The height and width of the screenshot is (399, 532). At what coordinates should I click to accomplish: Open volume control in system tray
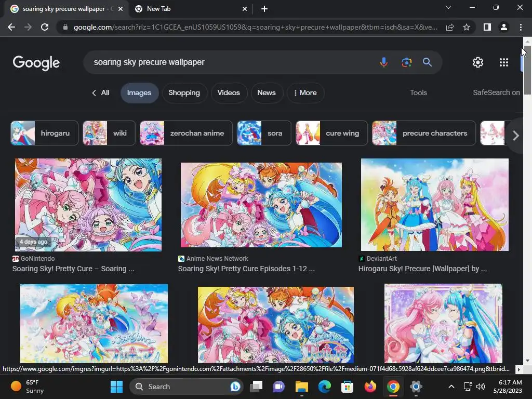pyautogui.click(x=481, y=387)
